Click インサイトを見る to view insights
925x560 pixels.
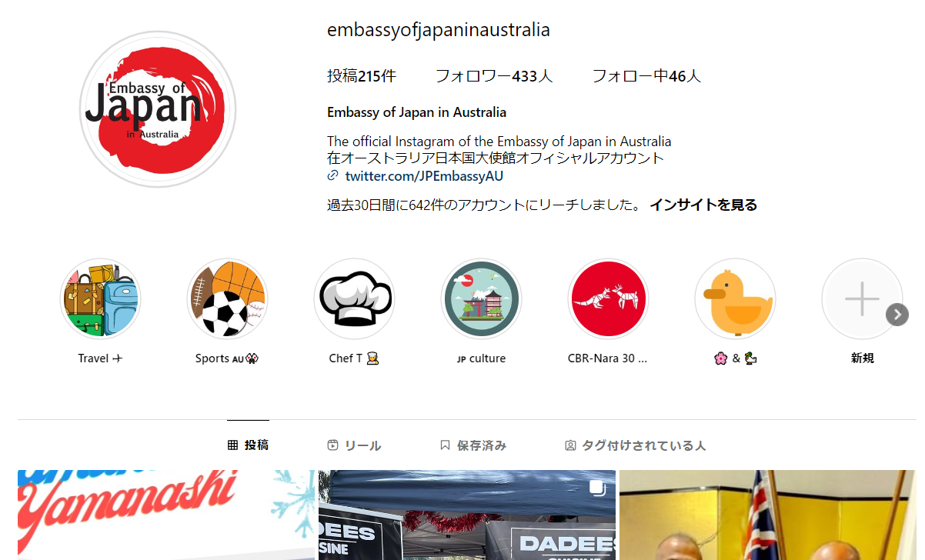pos(703,205)
